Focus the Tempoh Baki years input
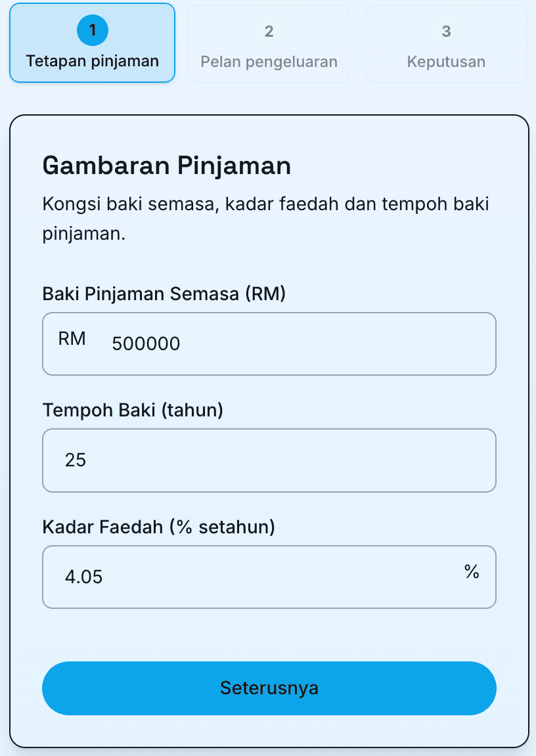Viewport: 536px width, 756px height. pos(269,460)
